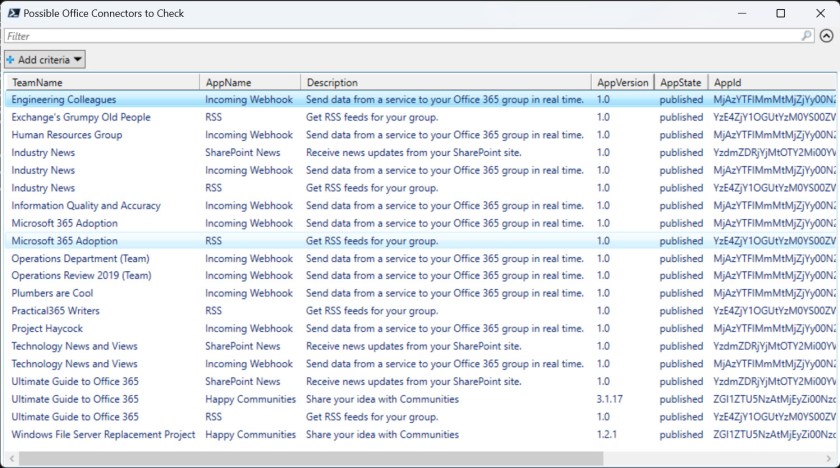Sort by the AppId column header
The width and height of the screenshot is (840, 468).
(x=772, y=82)
